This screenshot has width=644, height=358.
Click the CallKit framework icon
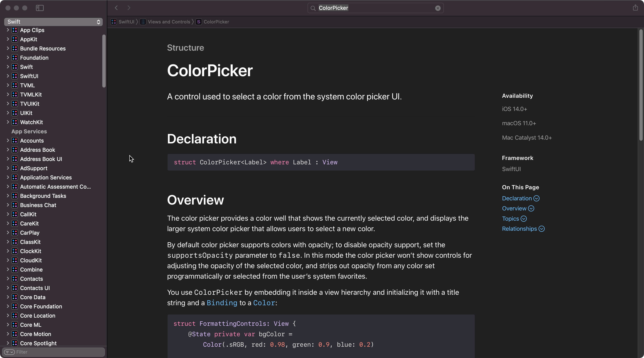coord(15,214)
